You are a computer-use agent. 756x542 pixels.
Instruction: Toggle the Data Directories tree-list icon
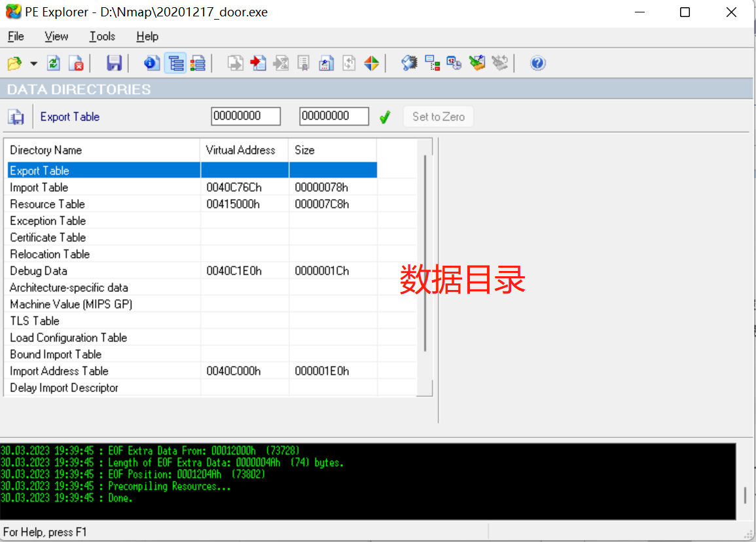coord(175,63)
